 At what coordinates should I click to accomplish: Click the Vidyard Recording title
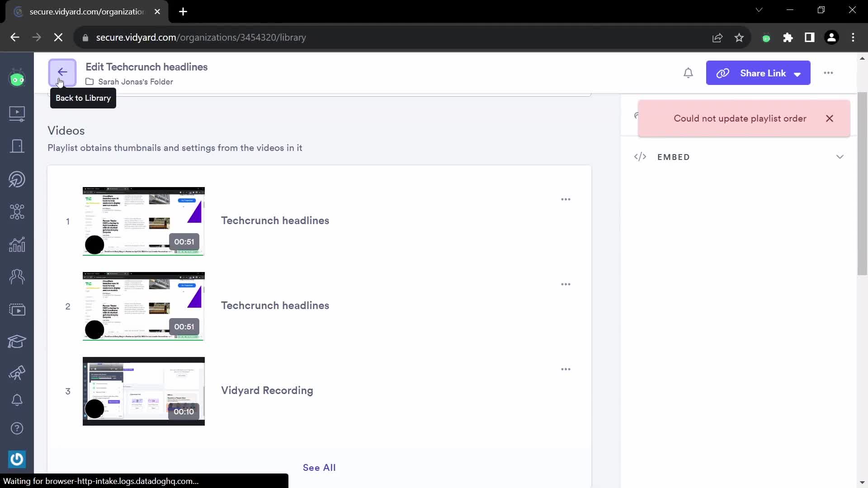(267, 390)
